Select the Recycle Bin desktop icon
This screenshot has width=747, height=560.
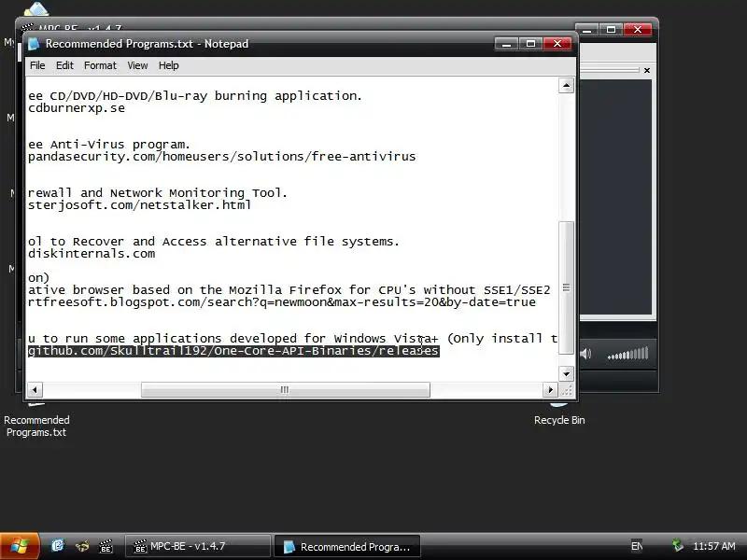[x=559, y=420]
